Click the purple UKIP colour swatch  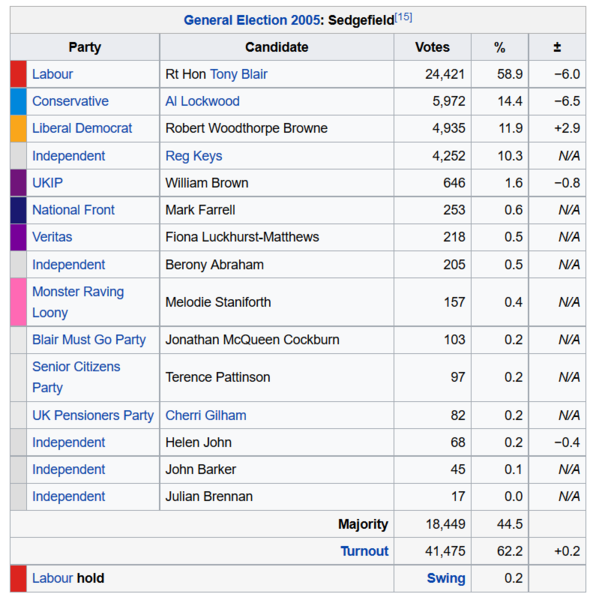[18, 183]
